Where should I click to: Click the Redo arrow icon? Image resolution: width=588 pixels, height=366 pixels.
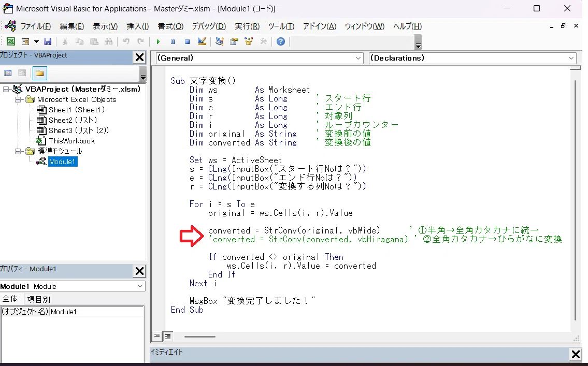point(140,41)
